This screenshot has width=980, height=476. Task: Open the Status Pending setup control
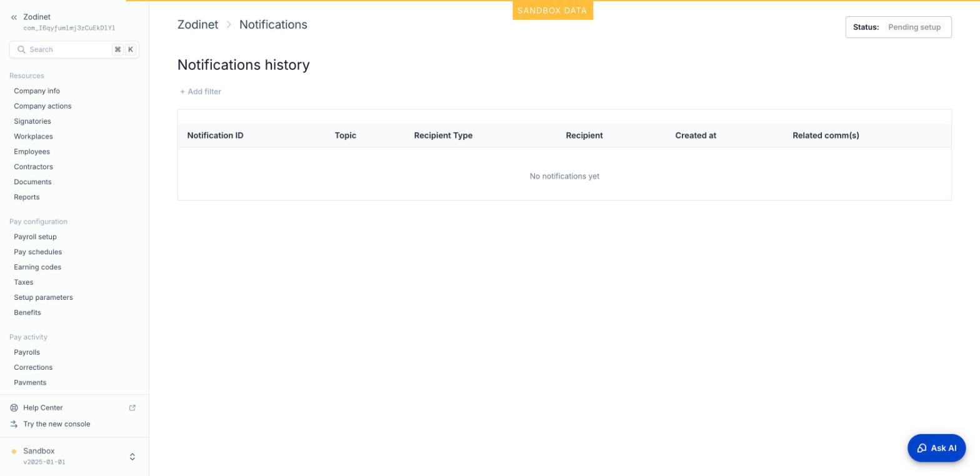tap(898, 27)
